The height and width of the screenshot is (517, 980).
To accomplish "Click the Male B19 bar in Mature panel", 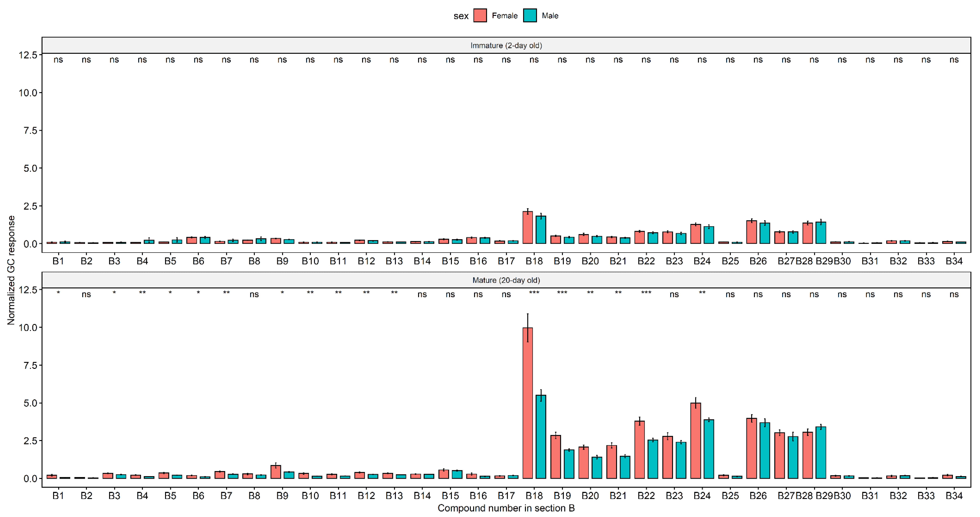I will coord(569,464).
